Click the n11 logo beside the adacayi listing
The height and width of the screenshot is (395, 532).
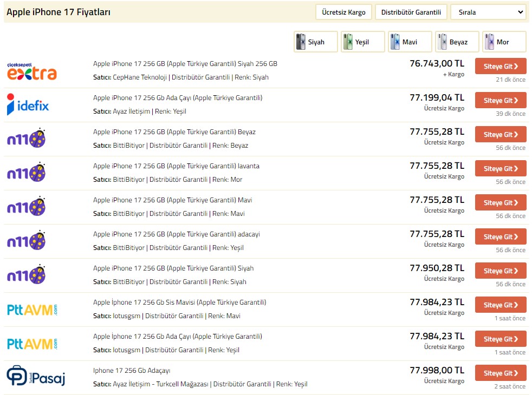(x=26, y=241)
